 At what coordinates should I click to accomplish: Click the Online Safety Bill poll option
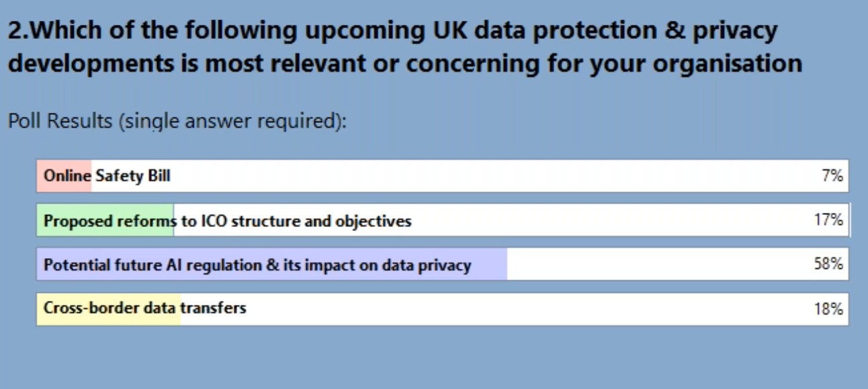pos(107,176)
